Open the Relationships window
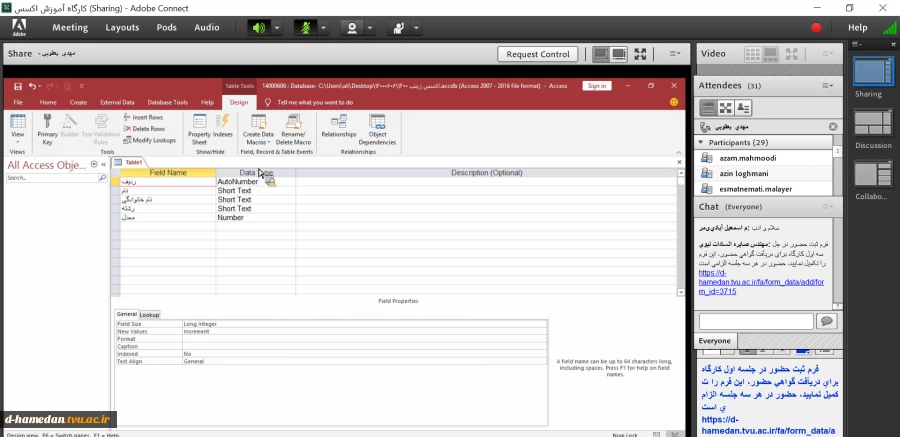 pyautogui.click(x=339, y=126)
